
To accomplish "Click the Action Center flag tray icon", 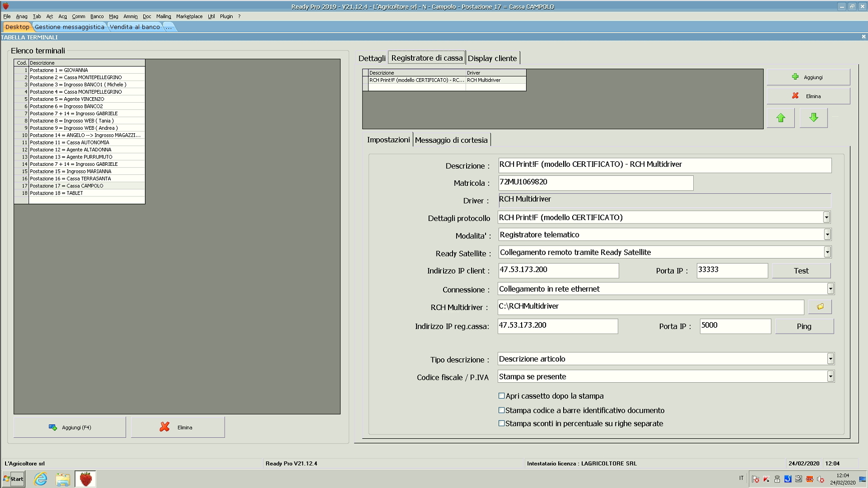I will [x=755, y=479].
